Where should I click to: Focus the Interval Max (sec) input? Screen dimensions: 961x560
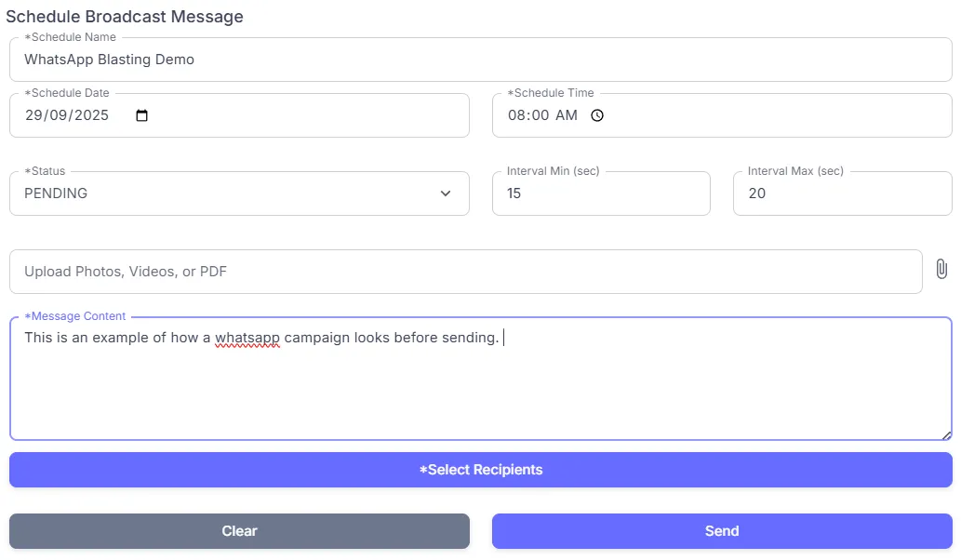(841, 193)
